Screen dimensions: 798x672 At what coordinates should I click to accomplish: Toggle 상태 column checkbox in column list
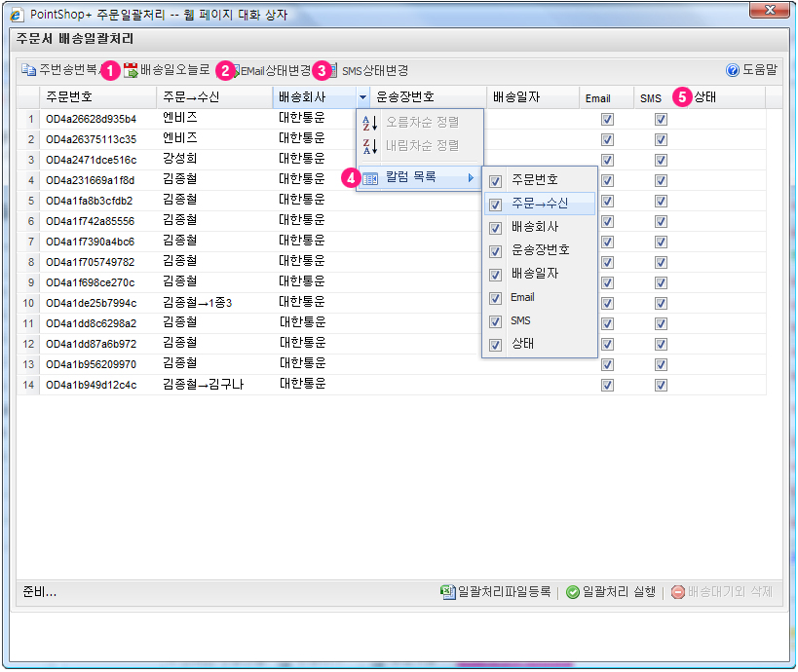(496, 344)
